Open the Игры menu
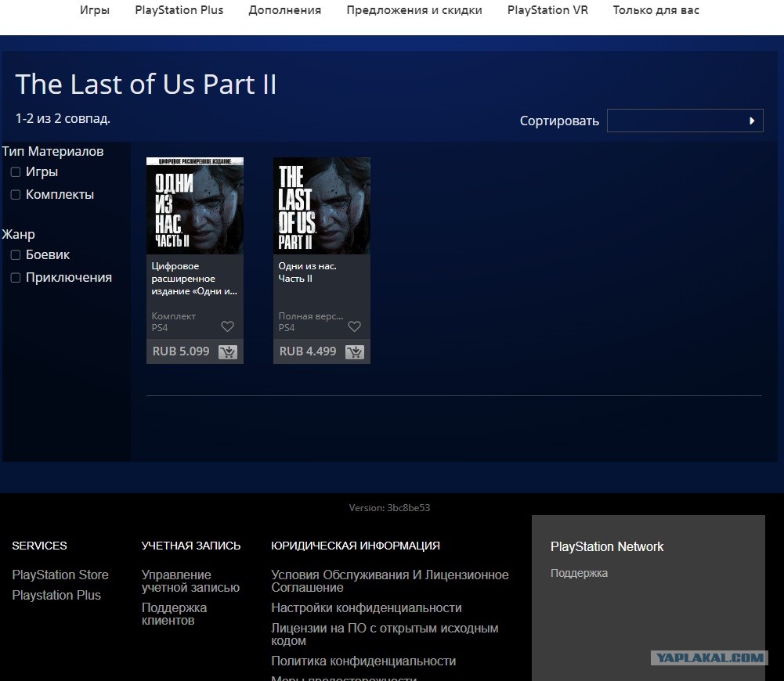The height and width of the screenshot is (681, 784). click(95, 10)
